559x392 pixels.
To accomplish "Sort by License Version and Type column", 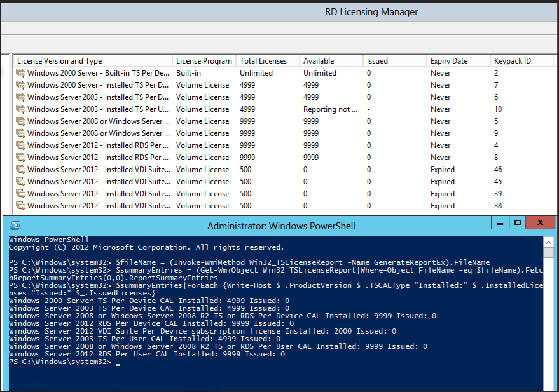I will pos(93,61).
